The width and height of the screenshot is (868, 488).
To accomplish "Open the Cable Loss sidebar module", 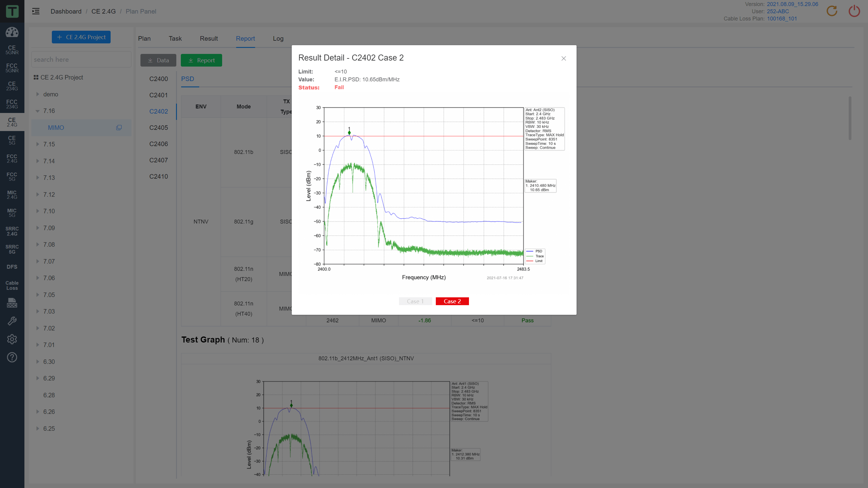I will click(12, 285).
